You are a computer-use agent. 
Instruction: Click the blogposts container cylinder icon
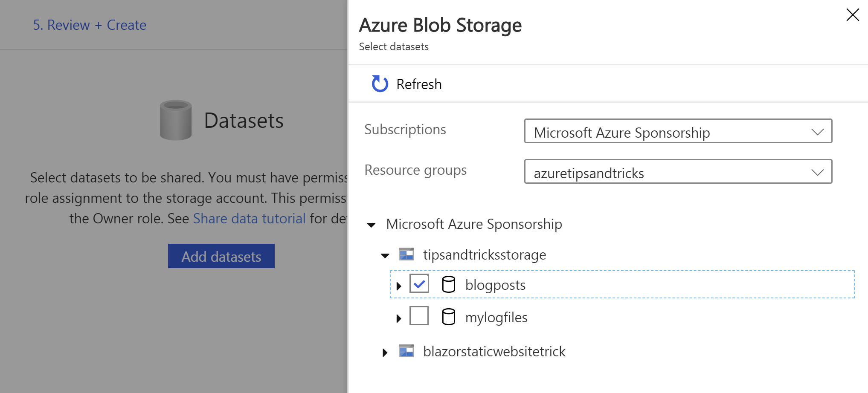point(448,284)
